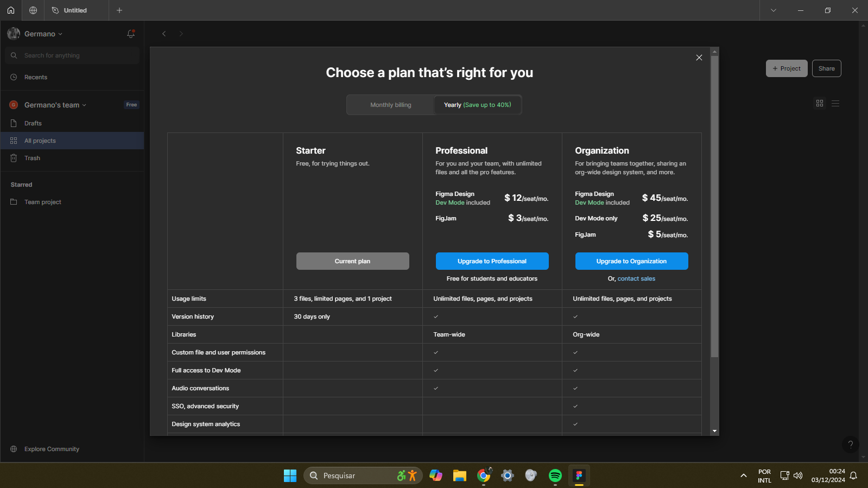Click the Current plan button
Viewport: 868px width, 488px height.
[353, 261]
